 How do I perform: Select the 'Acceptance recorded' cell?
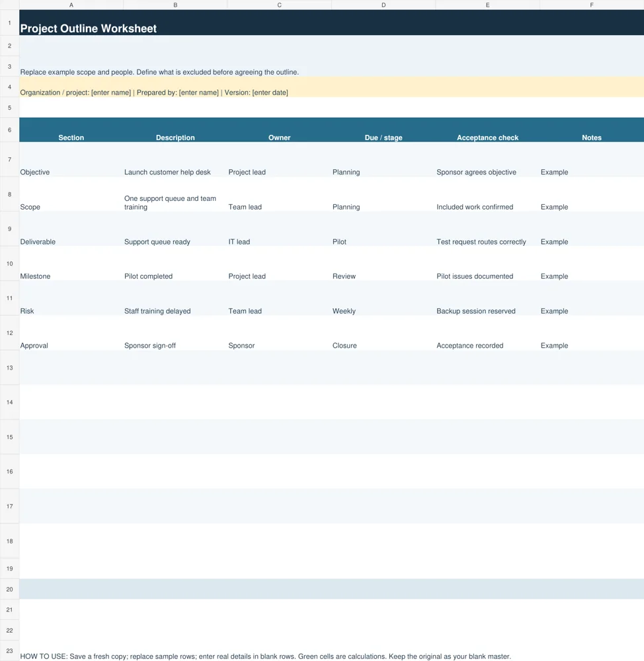coord(487,332)
